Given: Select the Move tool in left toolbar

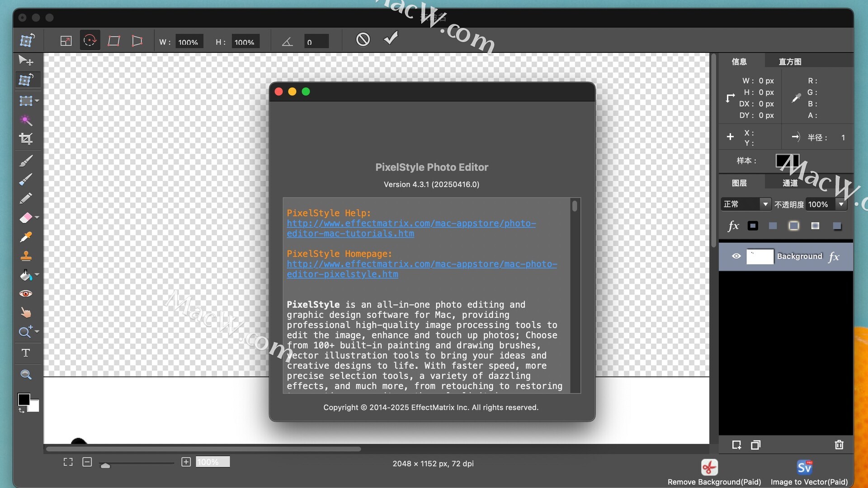Looking at the screenshot, I should (x=25, y=61).
